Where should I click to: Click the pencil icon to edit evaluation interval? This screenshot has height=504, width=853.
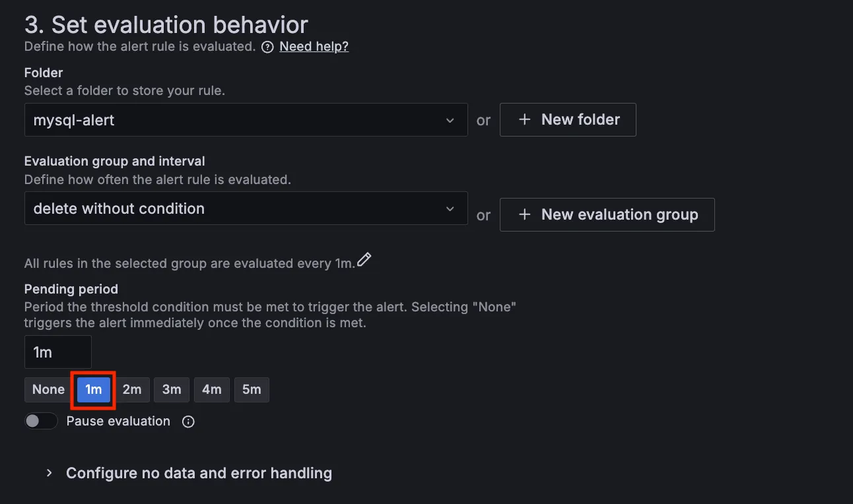pyautogui.click(x=364, y=261)
